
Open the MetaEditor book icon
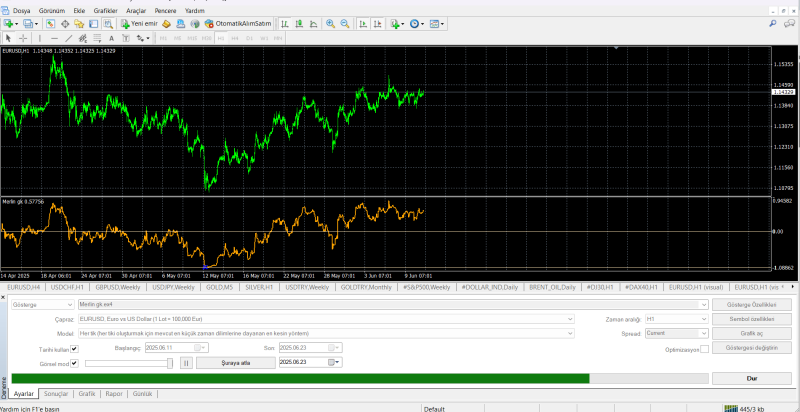pyautogui.click(x=166, y=23)
